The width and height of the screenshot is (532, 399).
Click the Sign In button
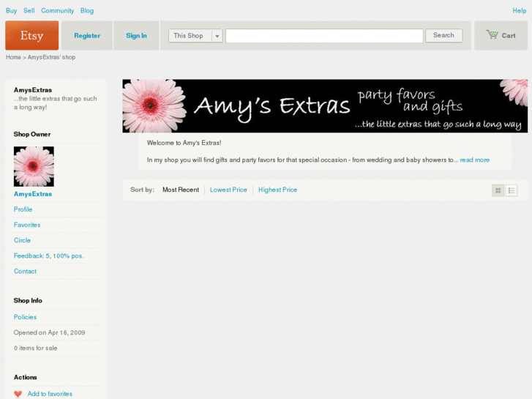tap(136, 36)
